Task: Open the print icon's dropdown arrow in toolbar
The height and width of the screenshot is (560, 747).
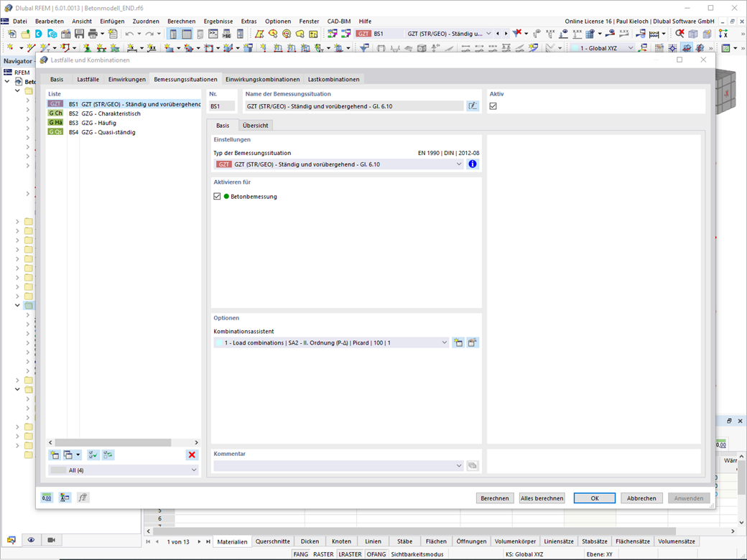Action: pyautogui.click(x=102, y=34)
